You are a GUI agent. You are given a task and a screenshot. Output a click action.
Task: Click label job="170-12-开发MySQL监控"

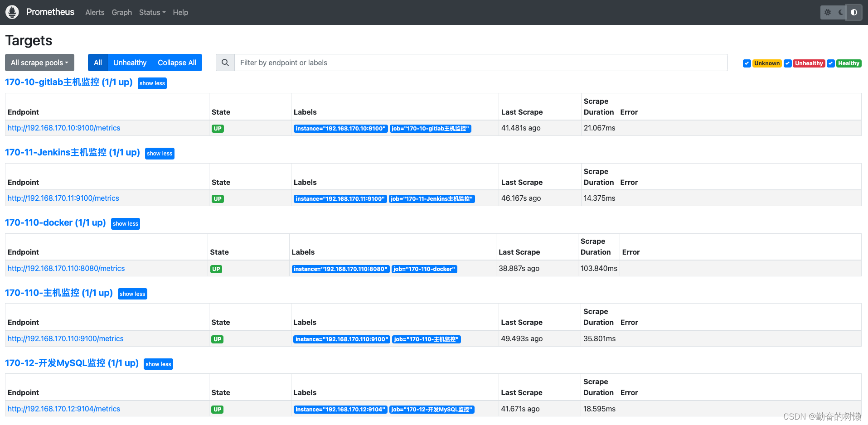432,410
